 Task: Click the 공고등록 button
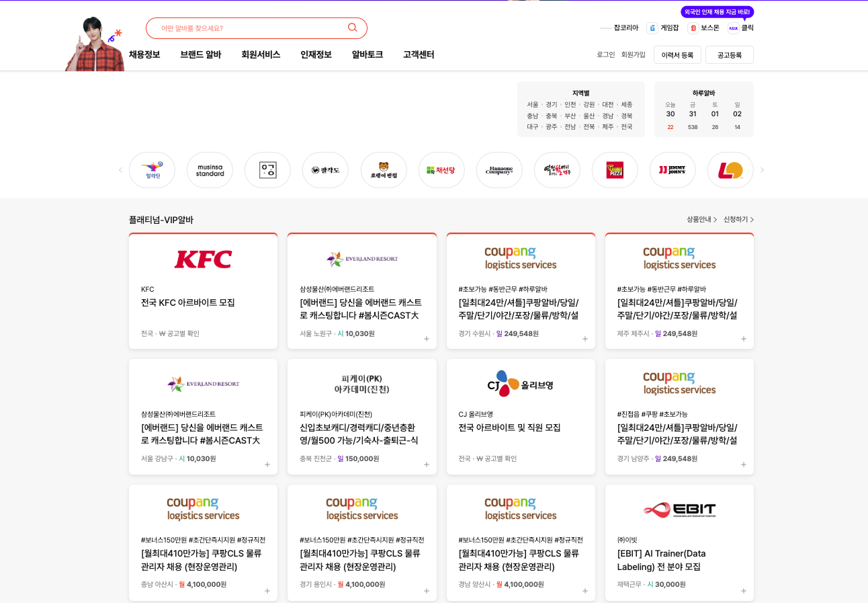[730, 55]
